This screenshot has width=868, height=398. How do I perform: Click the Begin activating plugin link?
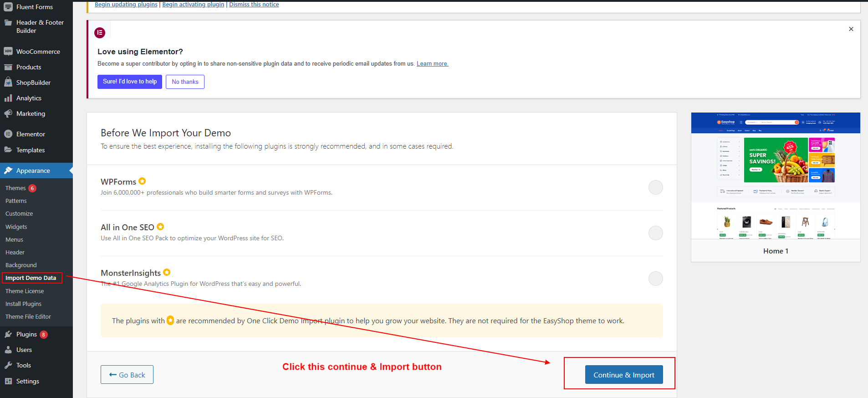193,4
